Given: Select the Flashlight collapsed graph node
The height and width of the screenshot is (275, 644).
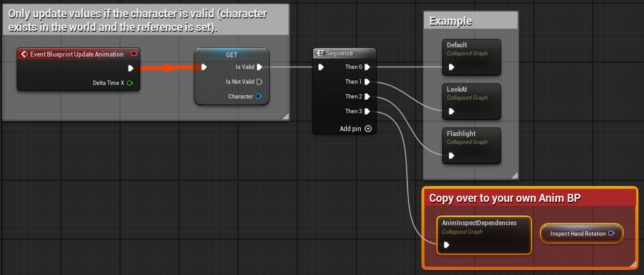Looking at the screenshot, I should click(471, 146).
